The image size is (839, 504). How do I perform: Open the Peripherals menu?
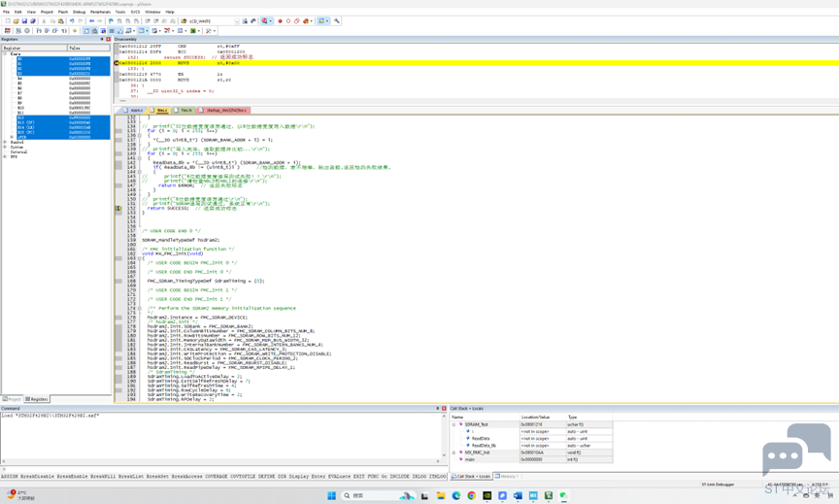(x=100, y=12)
